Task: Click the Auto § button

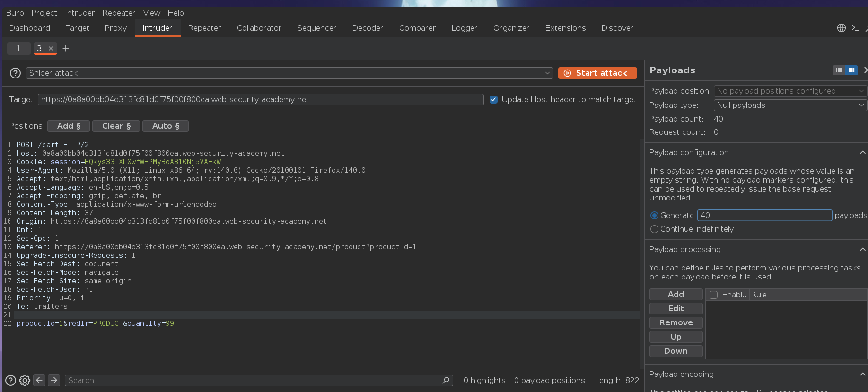Action: (166, 126)
